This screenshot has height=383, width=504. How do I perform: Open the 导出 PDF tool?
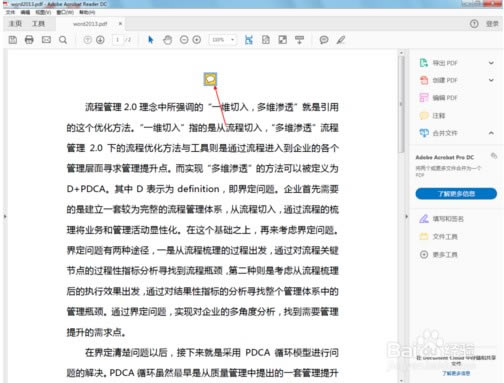[445, 63]
